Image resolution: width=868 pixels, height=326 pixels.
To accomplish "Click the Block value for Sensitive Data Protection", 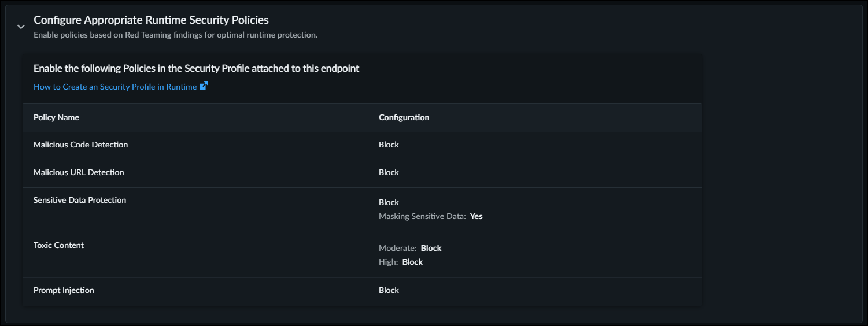I will tap(389, 202).
